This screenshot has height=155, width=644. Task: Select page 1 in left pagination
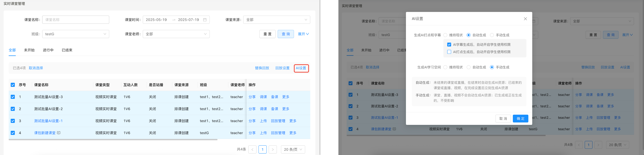(x=262, y=149)
